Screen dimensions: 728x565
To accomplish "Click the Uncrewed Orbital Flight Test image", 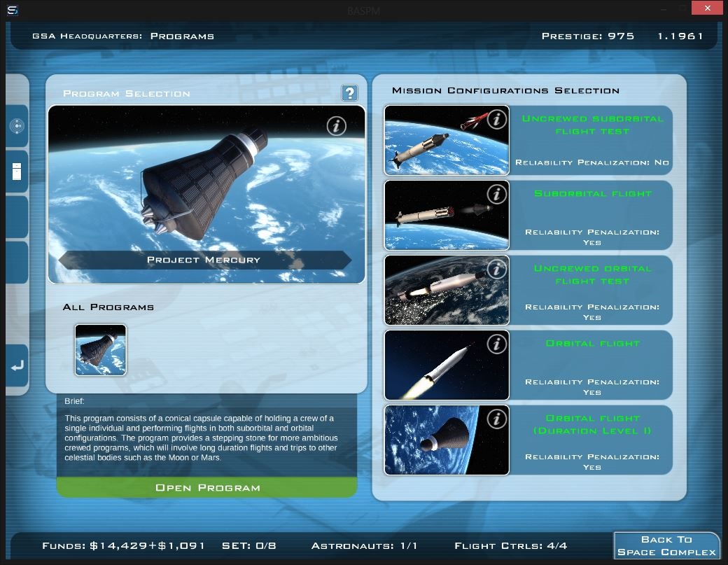I will (446, 290).
